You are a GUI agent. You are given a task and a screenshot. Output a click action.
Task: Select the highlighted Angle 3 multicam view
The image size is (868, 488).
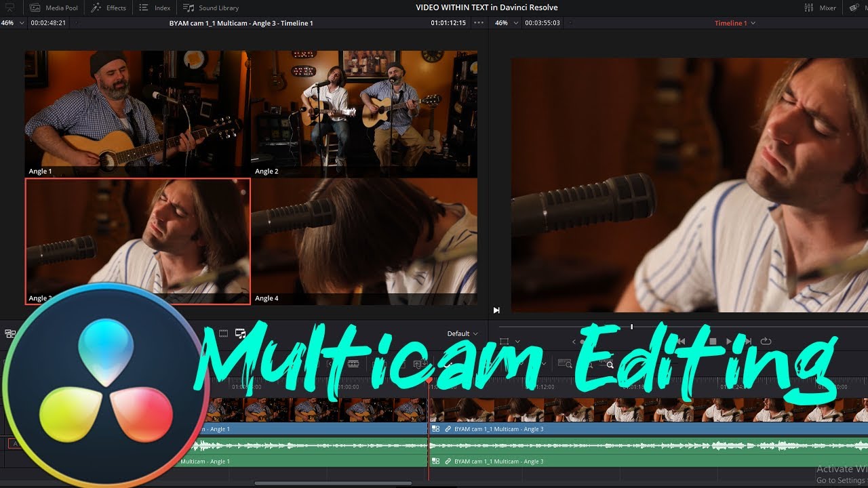(138, 241)
